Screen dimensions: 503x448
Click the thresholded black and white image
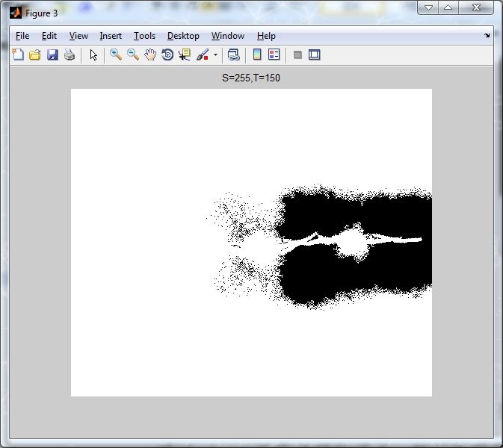click(x=251, y=243)
